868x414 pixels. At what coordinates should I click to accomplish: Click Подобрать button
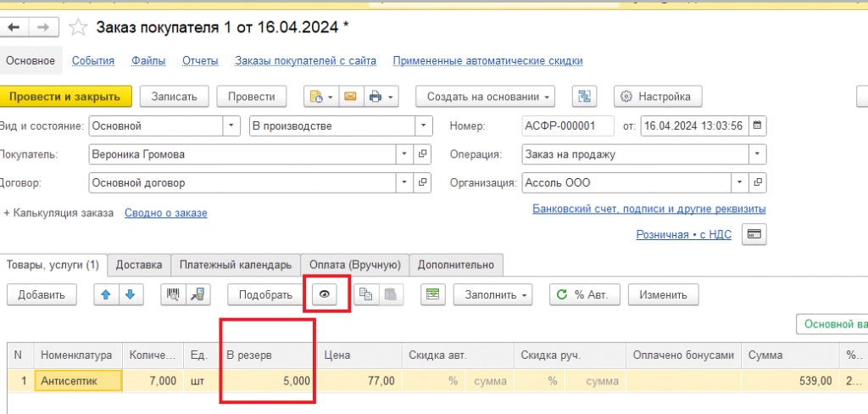point(265,295)
